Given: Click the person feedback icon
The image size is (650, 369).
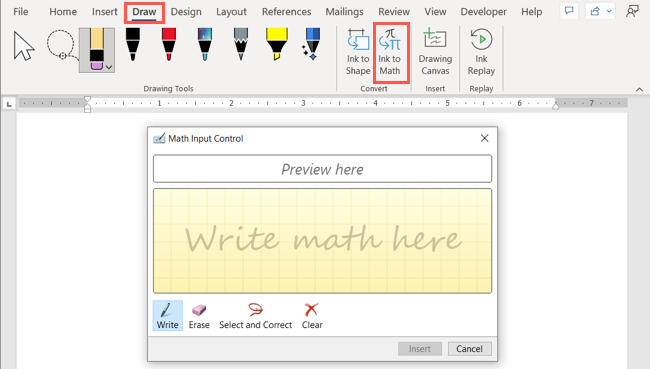Looking at the screenshot, I should pos(632,11).
